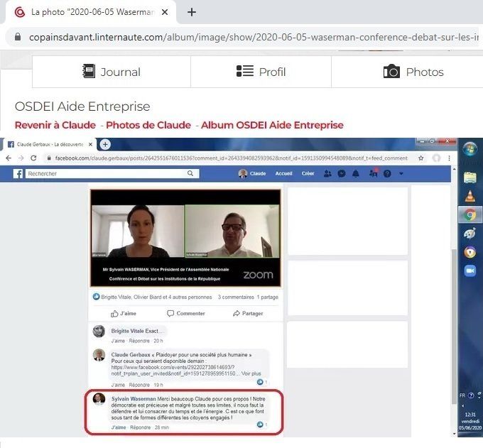Select the 'Claude Gerbaux - La découverte' Facebook tab

click(x=49, y=144)
